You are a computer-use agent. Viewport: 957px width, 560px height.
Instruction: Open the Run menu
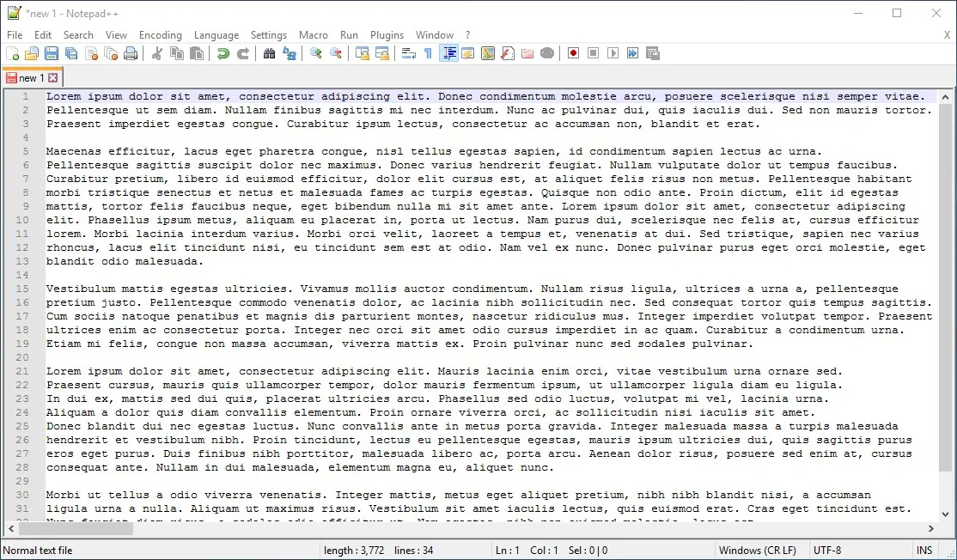pos(349,34)
